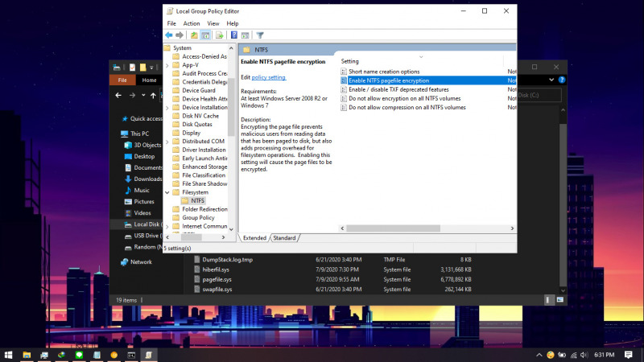Open the Command Prompt taskbar icon
The height and width of the screenshot is (362, 644).
(x=131, y=355)
